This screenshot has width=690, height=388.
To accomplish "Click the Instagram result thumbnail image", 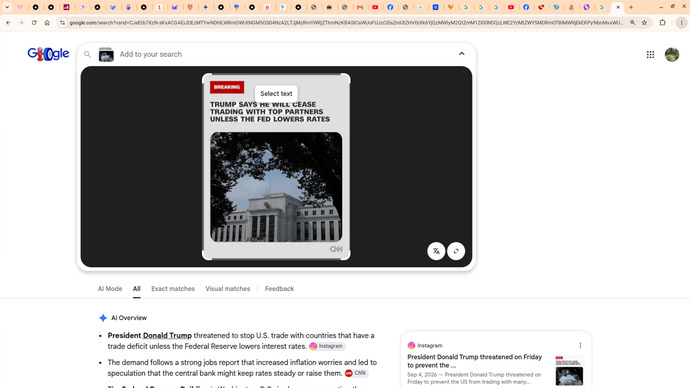I will [x=569, y=371].
